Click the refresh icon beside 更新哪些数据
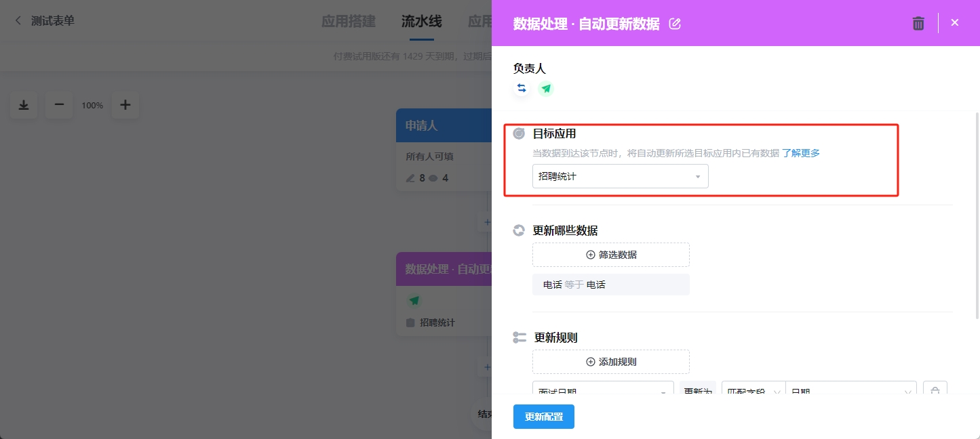This screenshot has width=980, height=439. 519,230
